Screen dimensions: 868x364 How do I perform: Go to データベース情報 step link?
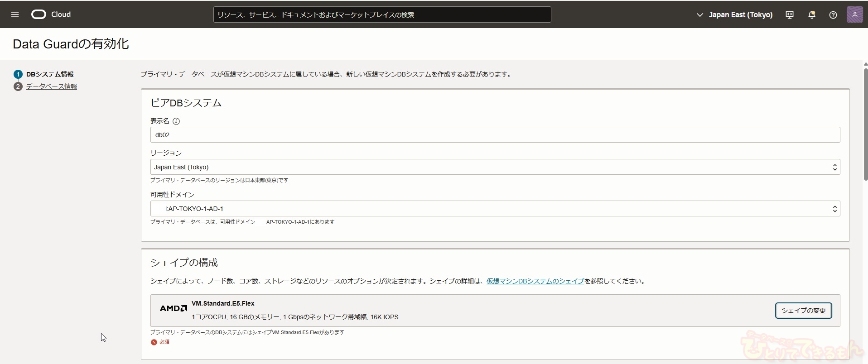[x=52, y=86]
